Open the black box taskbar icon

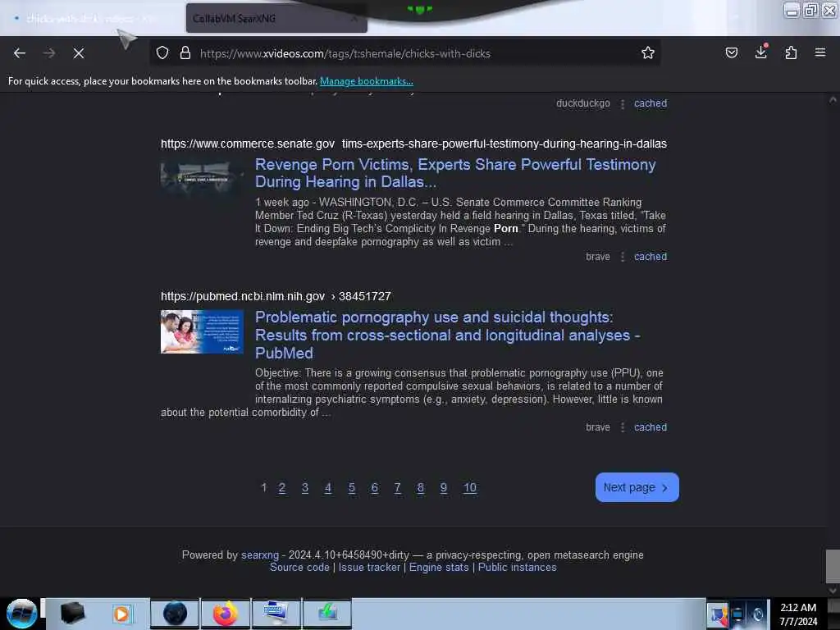pyautogui.click(x=72, y=614)
